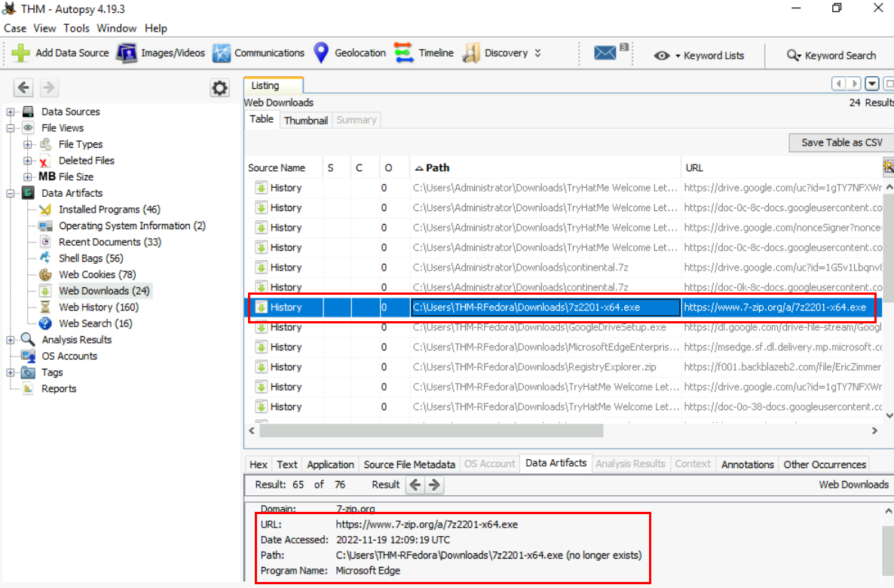The width and height of the screenshot is (894, 588).
Task: Expand the Data Sources tree node
Action: 11,112
